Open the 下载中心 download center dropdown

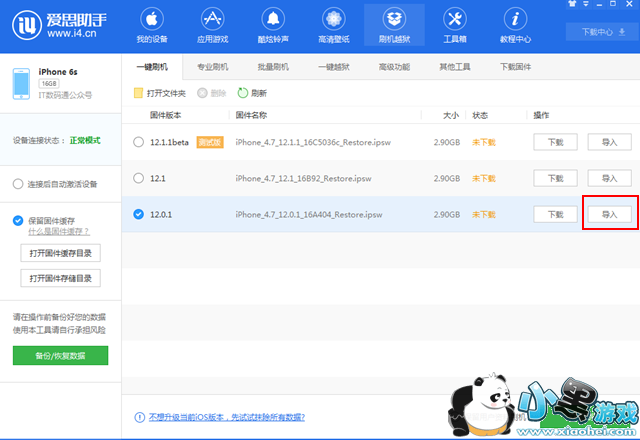[601, 31]
